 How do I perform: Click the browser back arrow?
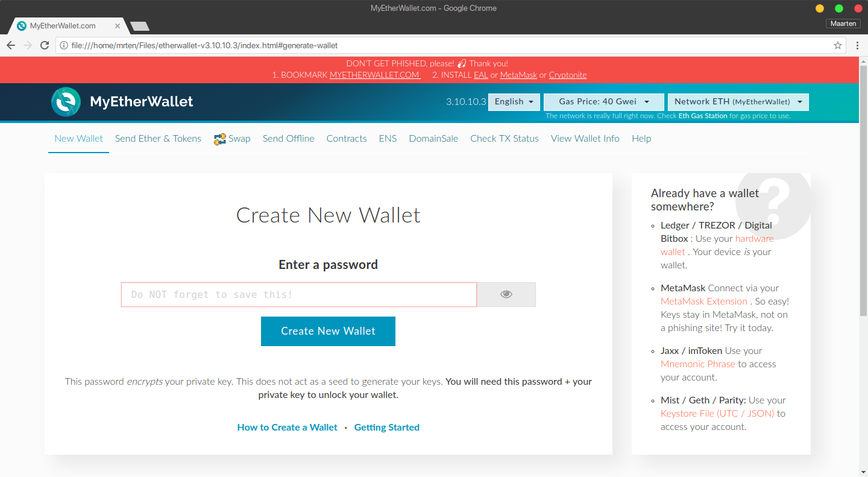11,45
